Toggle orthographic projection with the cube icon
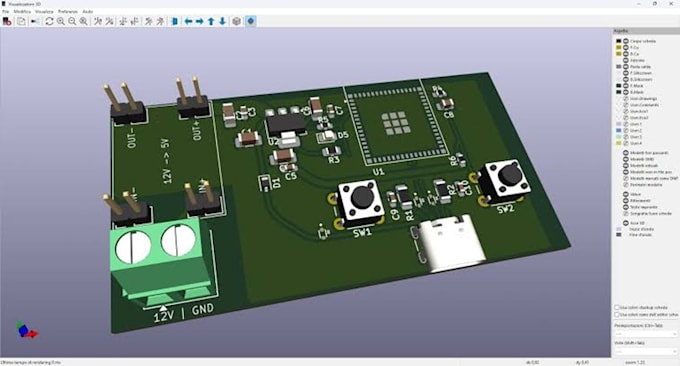680x366 pixels. coord(236,21)
